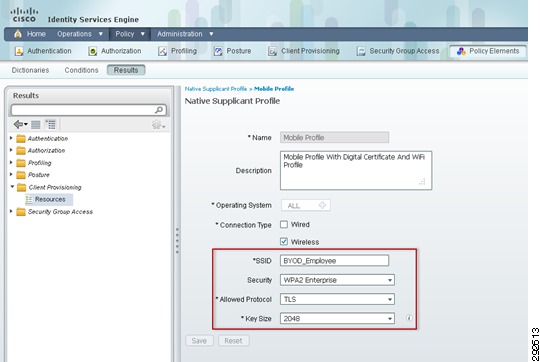Screen dimensions: 540x362
Task: Click the Cisco logo
Action: [24, 15]
